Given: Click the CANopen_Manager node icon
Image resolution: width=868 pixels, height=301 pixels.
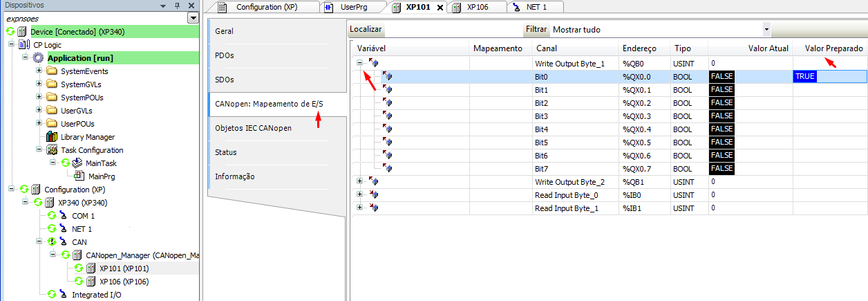Looking at the screenshot, I should pos(77,255).
